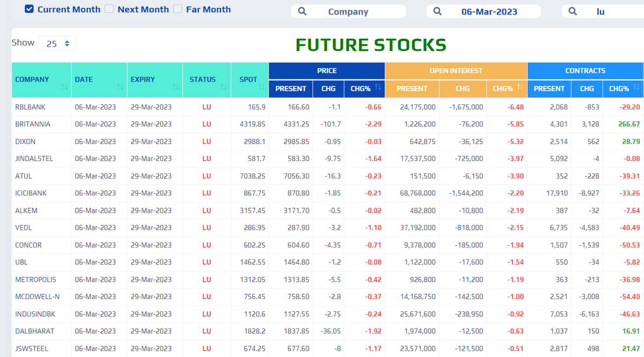Click the PRICE group header
Screen dimensions: 644x357
(x=327, y=71)
